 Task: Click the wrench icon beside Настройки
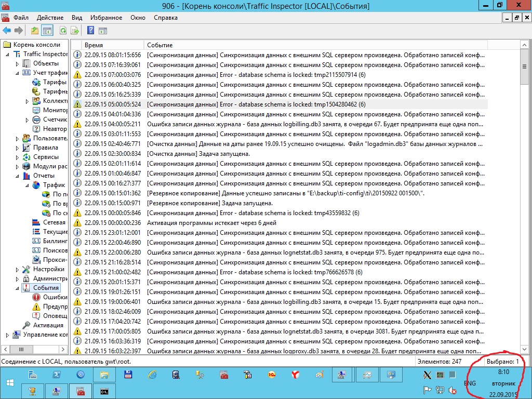[x=26, y=269]
